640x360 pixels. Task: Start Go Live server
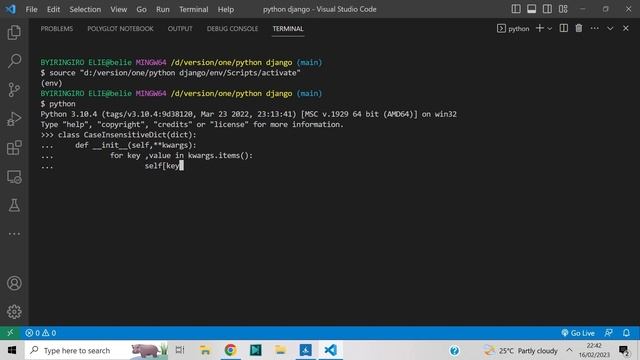pyautogui.click(x=578, y=333)
